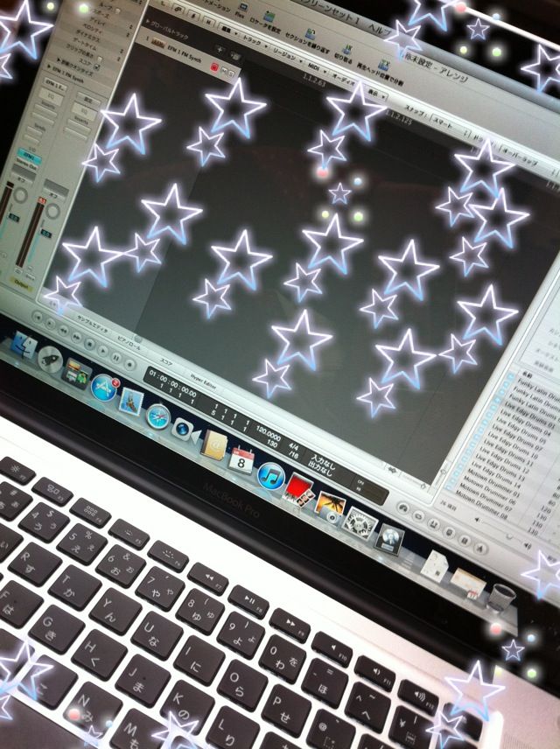560x749 pixels.
Task: Open the オーディオ local menu
Action: coord(343,79)
